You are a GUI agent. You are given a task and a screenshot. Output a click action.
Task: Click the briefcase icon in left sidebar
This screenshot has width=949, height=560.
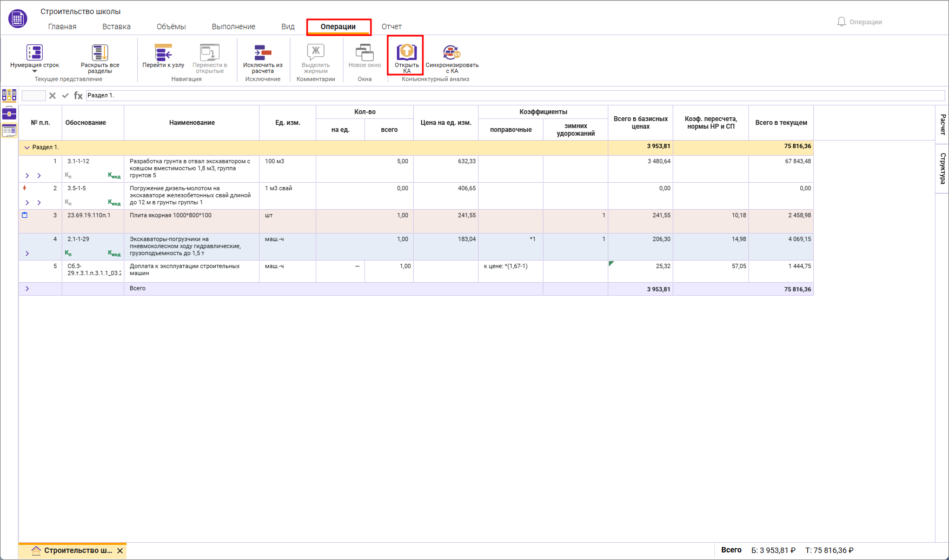pyautogui.click(x=9, y=113)
